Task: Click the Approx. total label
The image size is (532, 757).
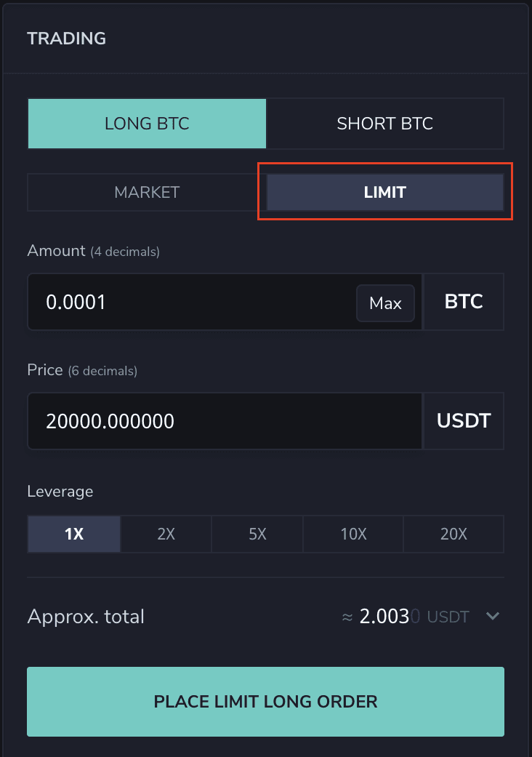Action: point(86,617)
